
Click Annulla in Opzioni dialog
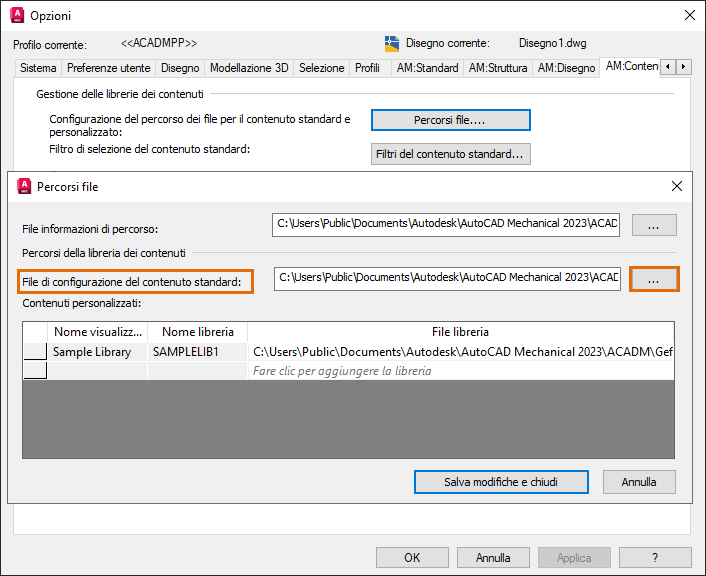tap(493, 558)
